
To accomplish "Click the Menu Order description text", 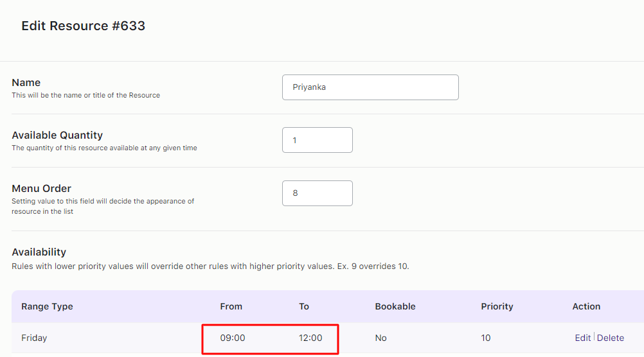I will pyautogui.click(x=103, y=206).
